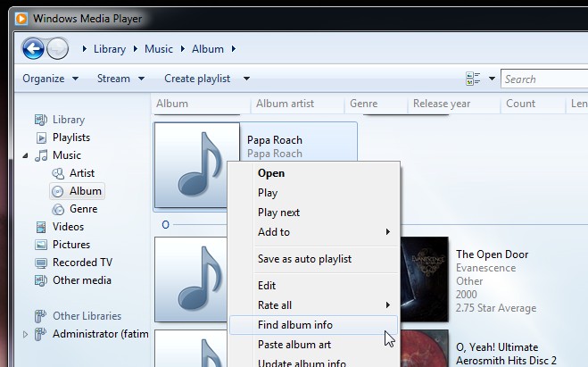This screenshot has width=588, height=367.
Task: Sort by the Genre column header
Action: pyautogui.click(x=376, y=104)
